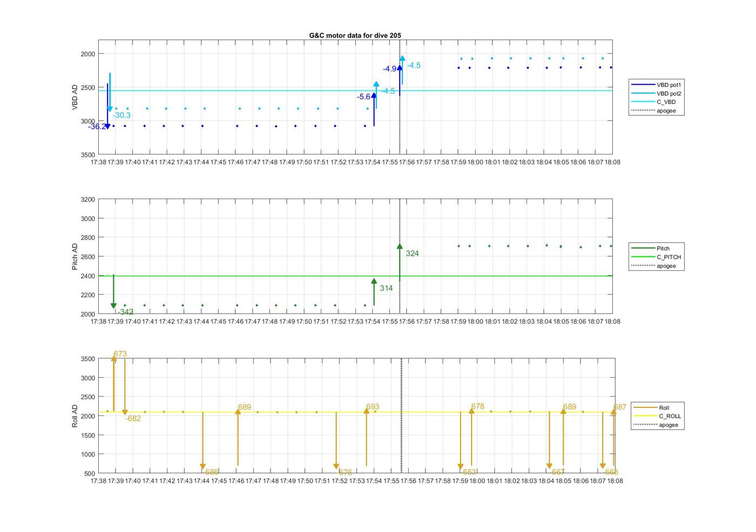
Task: Click the '314' pitch data label
Action: (x=386, y=288)
